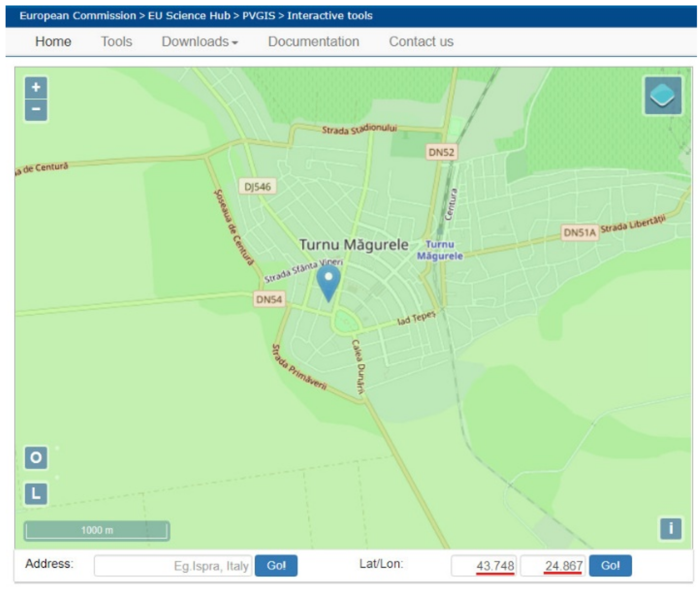Screen dimensions: 700x590
Task: Go to the Tools page
Action: coord(116,42)
